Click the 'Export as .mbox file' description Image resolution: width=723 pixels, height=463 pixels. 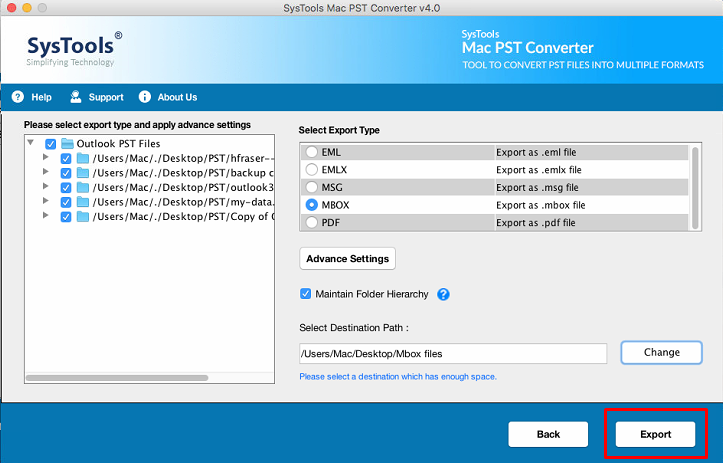pos(540,205)
